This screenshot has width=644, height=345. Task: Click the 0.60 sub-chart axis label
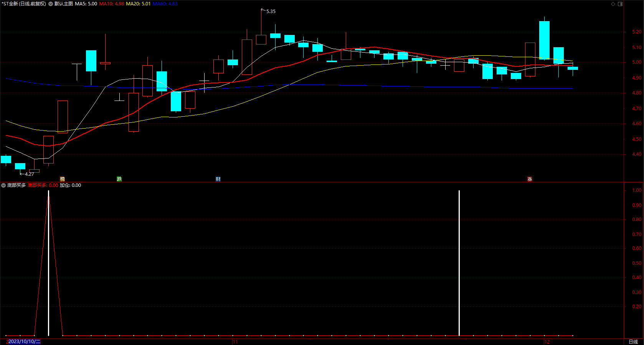(637, 248)
